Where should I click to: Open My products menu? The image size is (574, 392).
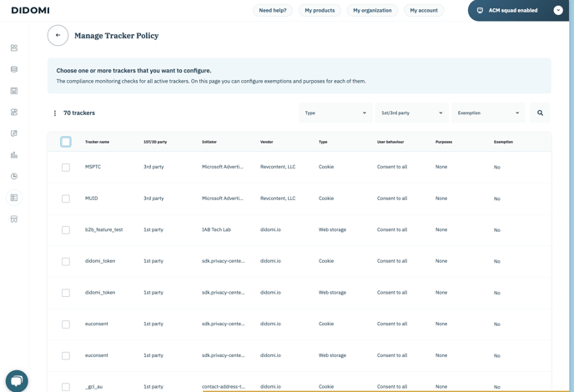(320, 10)
